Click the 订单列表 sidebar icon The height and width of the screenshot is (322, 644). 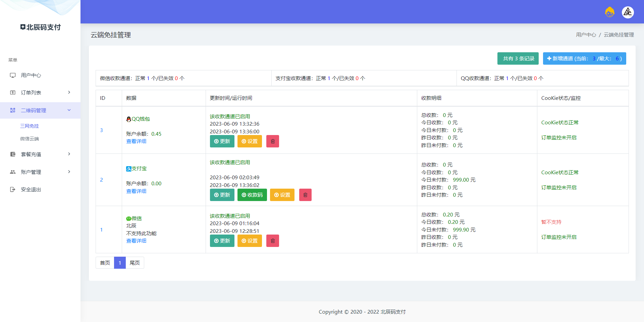(x=13, y=93)
